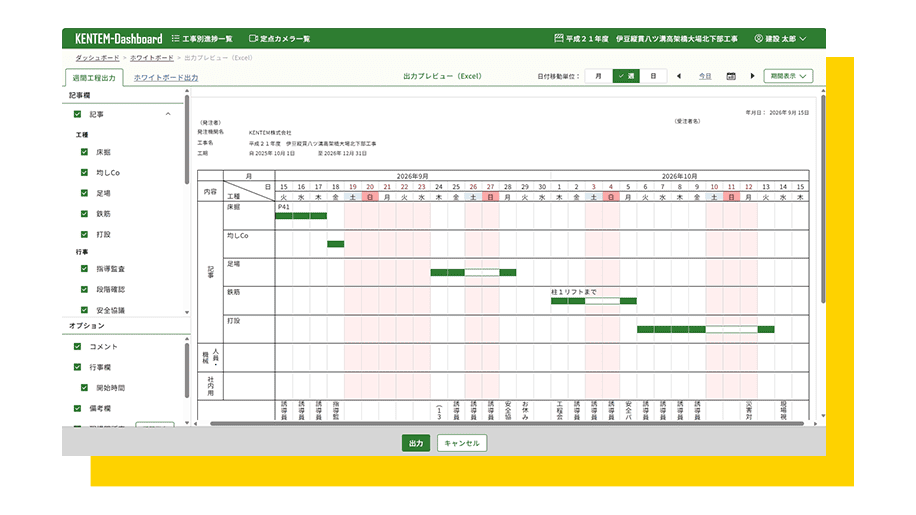Click the project calendar icon in header
The image size is (916, 515).
pyautogui.click(x=558, y=39)
